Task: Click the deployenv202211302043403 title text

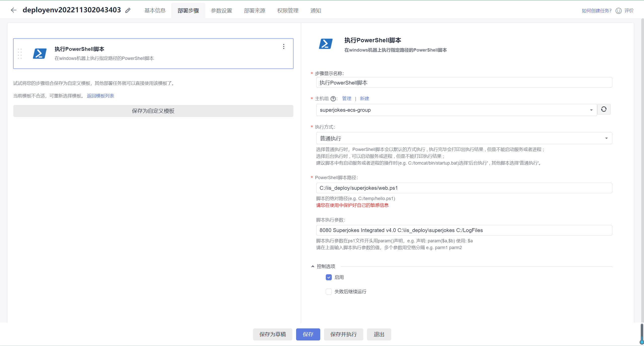Action: (72, 10)
